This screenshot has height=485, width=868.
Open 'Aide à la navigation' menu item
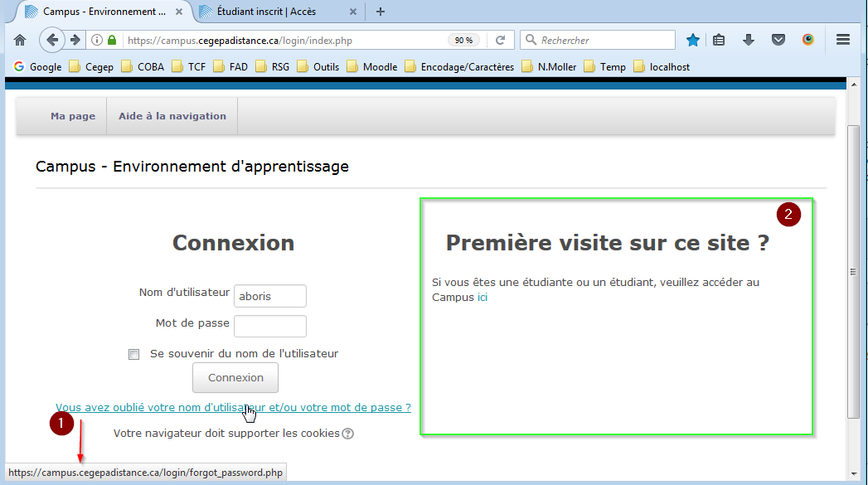[x=172, y=116]
